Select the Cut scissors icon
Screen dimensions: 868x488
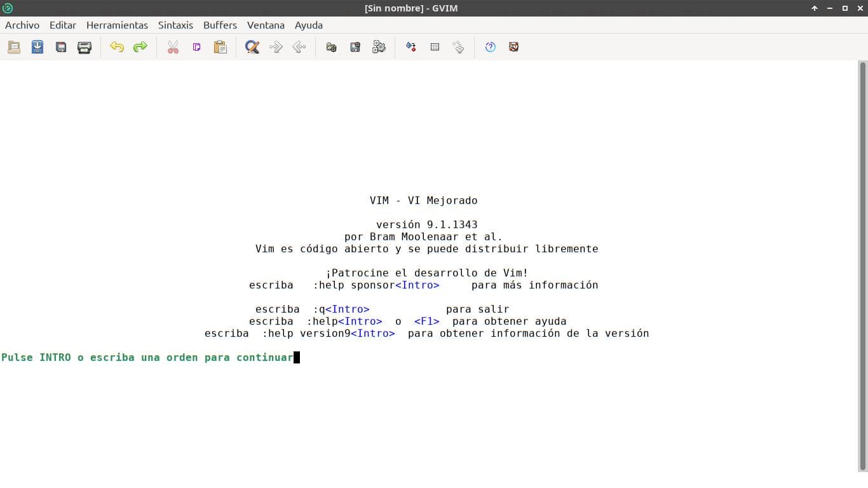[173, 46]
